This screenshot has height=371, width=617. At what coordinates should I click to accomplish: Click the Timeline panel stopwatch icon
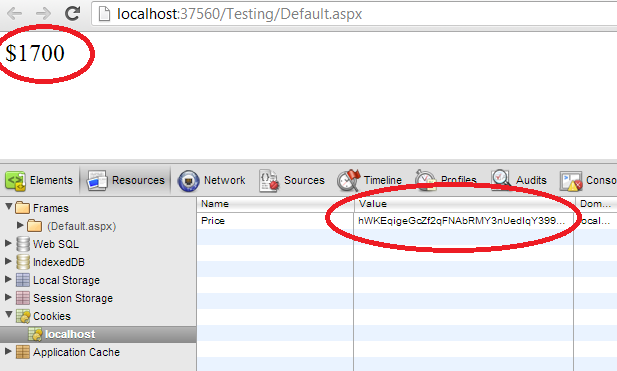point(348,180)
